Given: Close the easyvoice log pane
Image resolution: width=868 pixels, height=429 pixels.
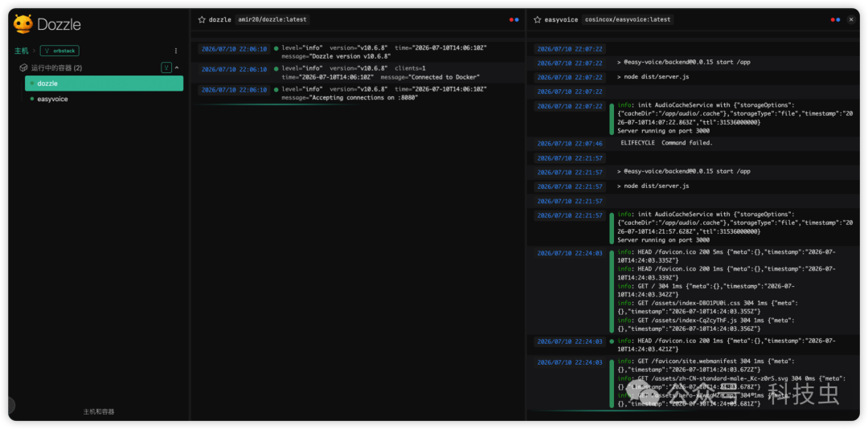Looking at the screenshot, I should [851, 19].
